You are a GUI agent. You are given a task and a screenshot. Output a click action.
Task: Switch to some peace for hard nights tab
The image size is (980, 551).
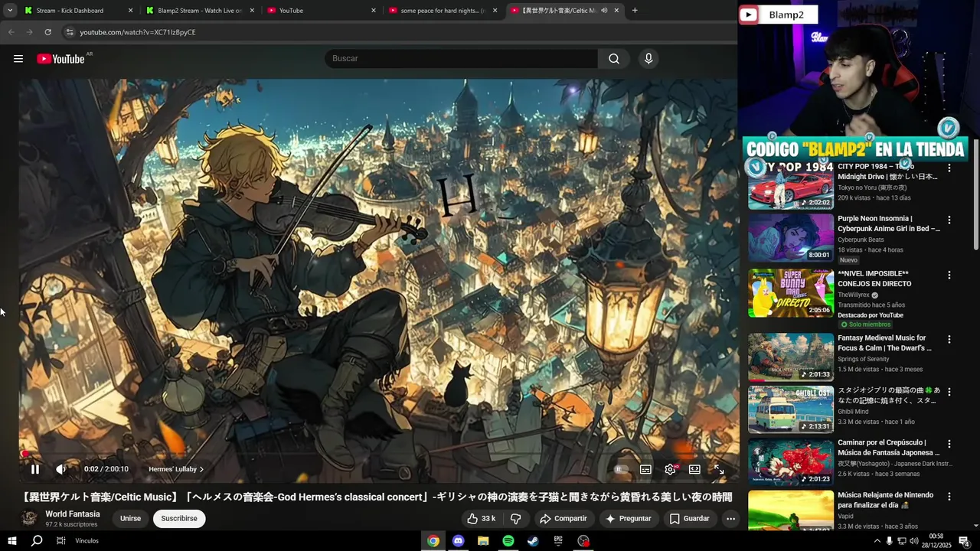(x=443, y=11)
